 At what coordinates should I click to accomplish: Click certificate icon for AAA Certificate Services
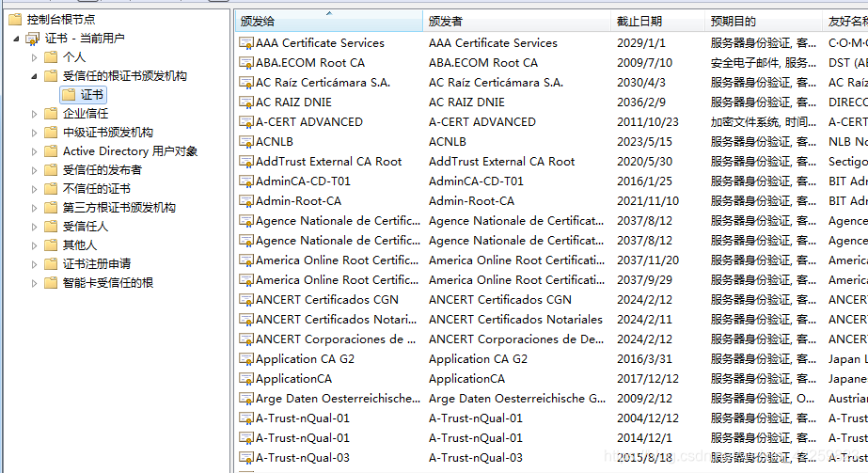point(245,43)
